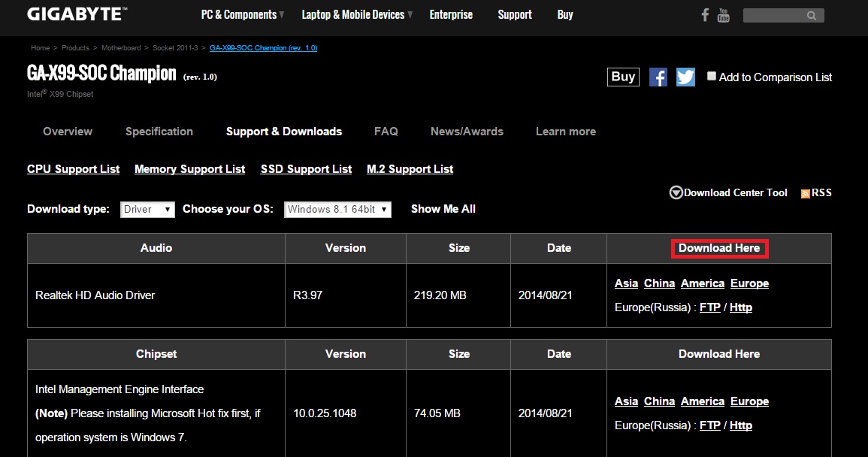
Task: Download Intel Management Engine from America
Action: point(703,401)
